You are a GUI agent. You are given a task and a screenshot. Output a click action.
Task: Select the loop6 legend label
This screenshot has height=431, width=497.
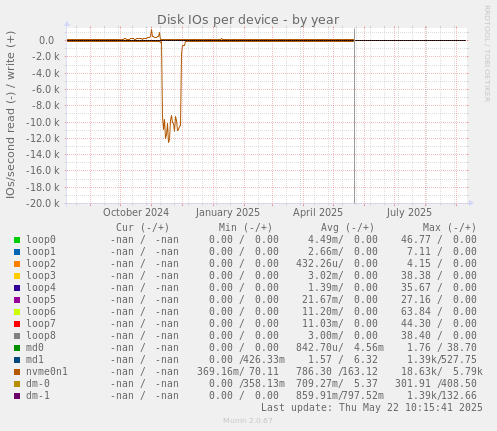click(41, 311)
